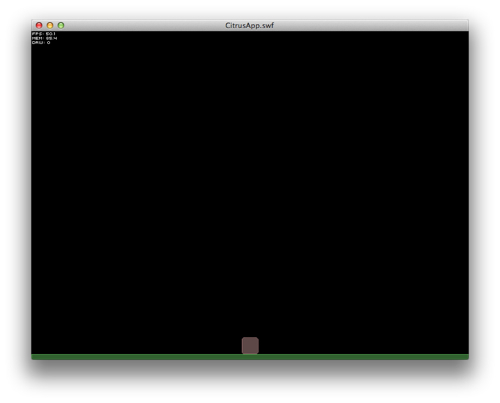500x403 pixels.
Task: Click the green ground platform under the box
Action: 250,357
